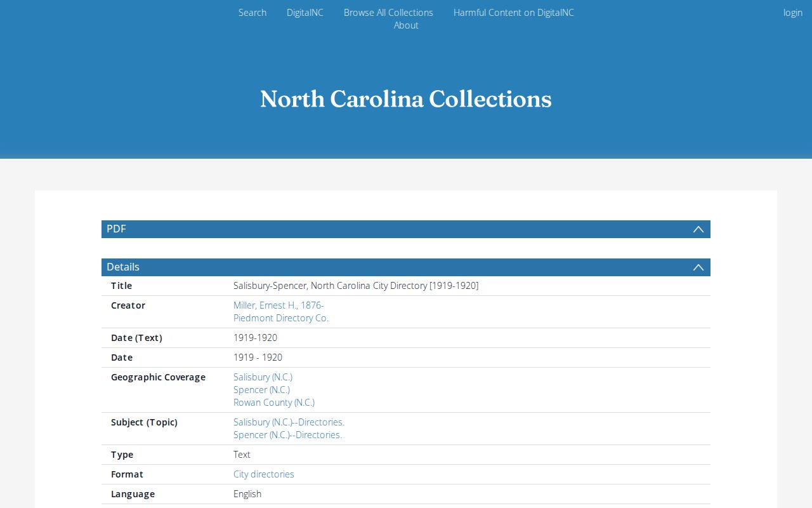
Task: Select the Type value Text
Action: (242, 455)
